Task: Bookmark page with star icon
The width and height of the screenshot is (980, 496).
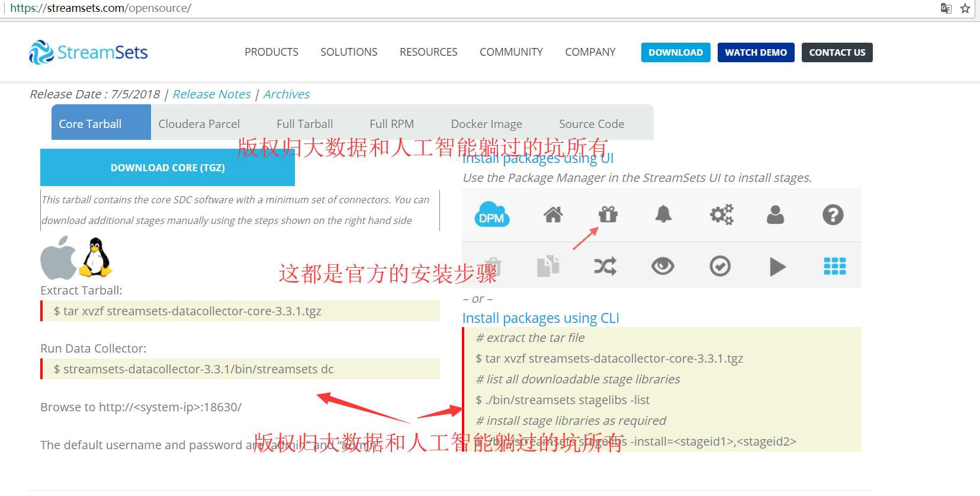Action: [x=965, y=8]
